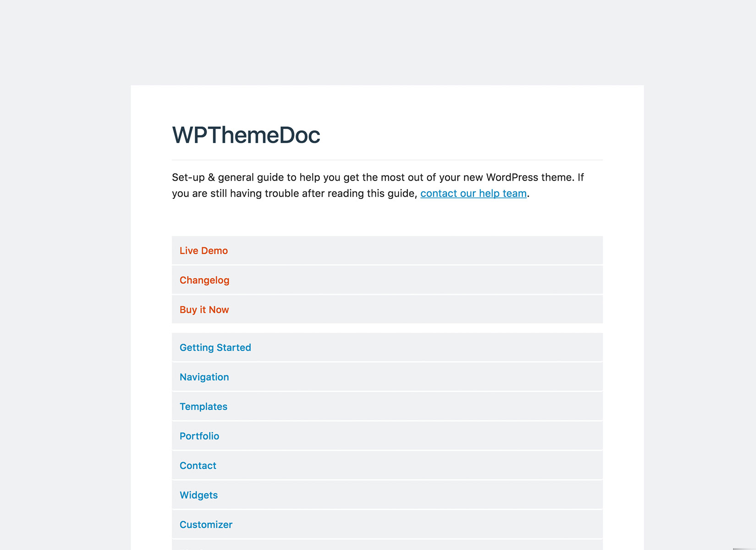
Task: Follow the 'contact our help team' link
Action: tap(473, 193)
